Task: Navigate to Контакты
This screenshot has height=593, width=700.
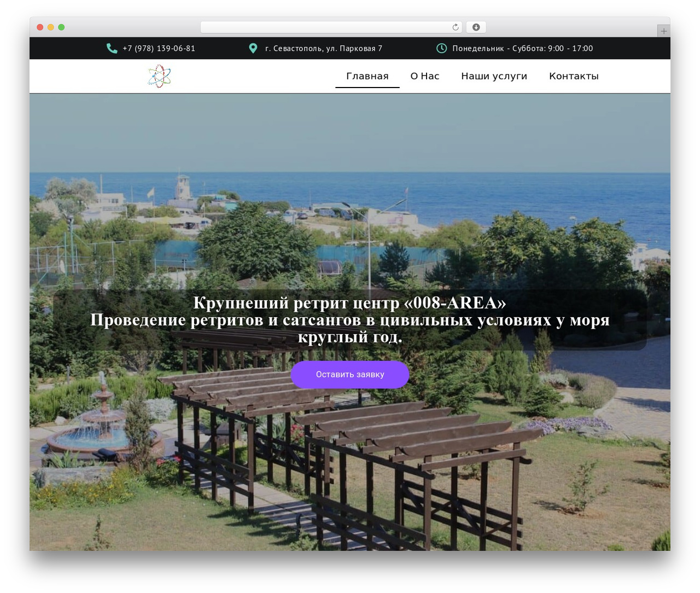Action: 574,76
